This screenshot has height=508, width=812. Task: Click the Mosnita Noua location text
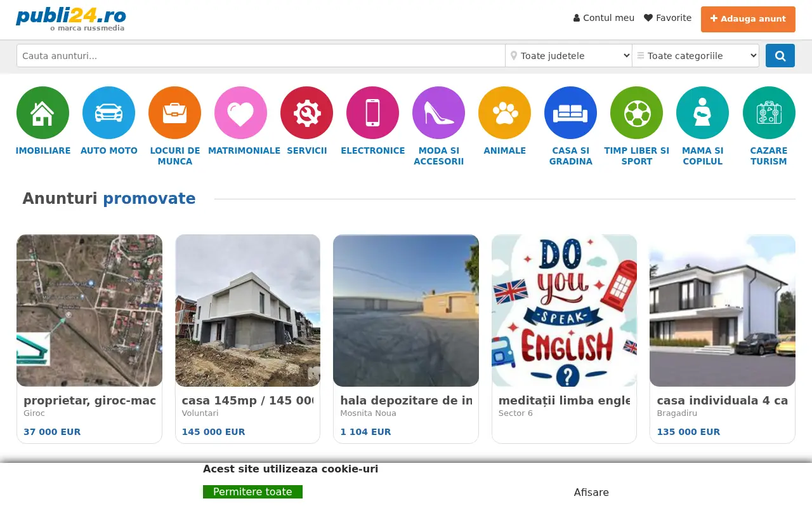[x=368, y=413]
